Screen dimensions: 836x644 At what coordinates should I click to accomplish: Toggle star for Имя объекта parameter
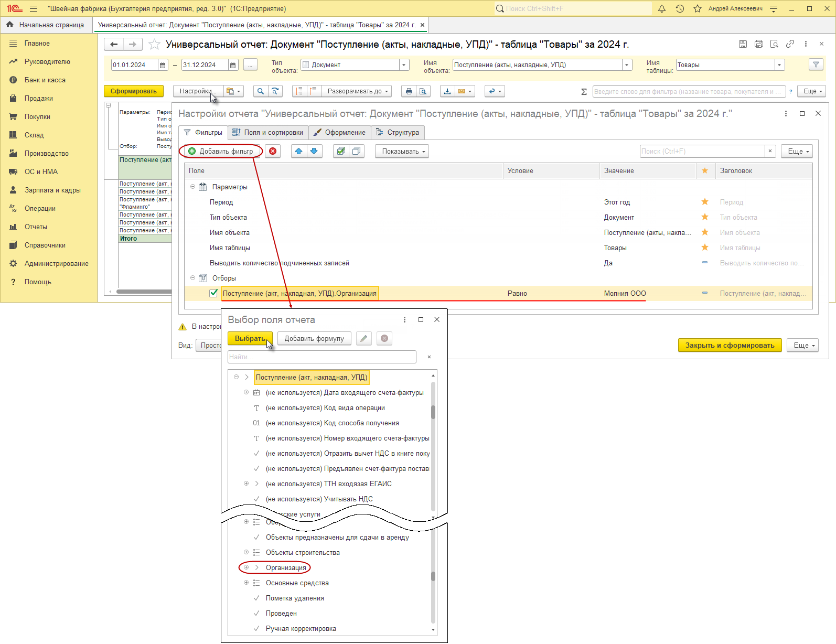coord(705,232)
